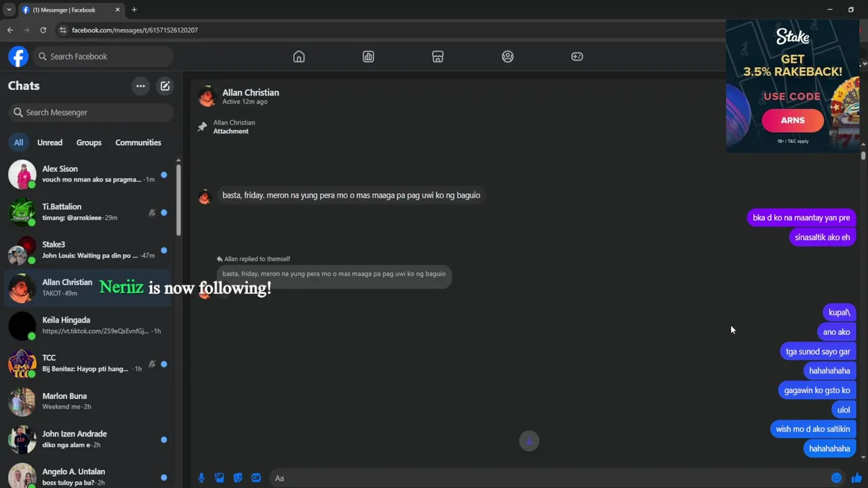Click ARNS button in Stake ad
Screen dimensions: 868x488
pyautogui.click(x=792, y=120)
